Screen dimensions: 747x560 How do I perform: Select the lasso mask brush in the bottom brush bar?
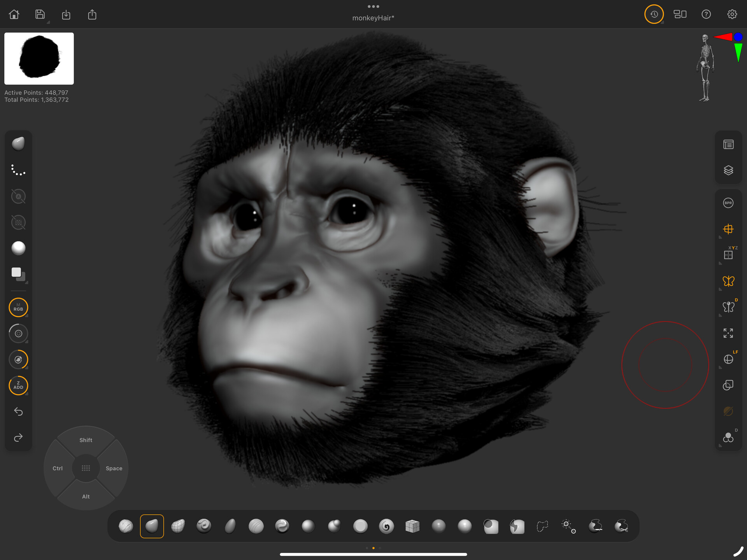542,526
